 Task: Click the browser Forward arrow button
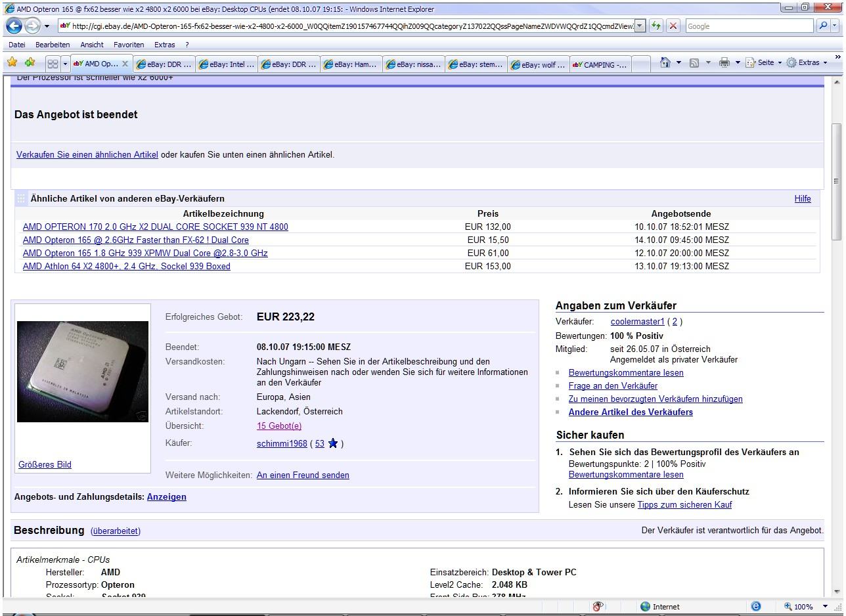click(x=32, y=26)
